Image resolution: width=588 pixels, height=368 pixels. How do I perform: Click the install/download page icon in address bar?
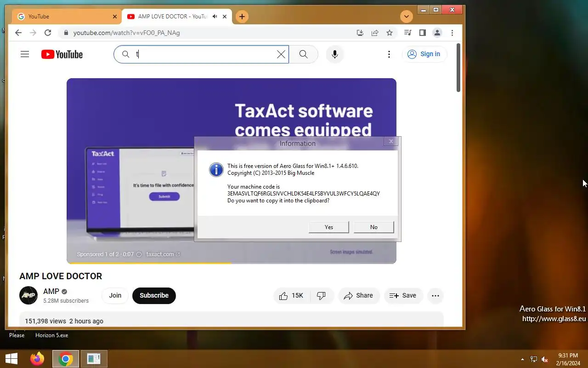point(360,33)
